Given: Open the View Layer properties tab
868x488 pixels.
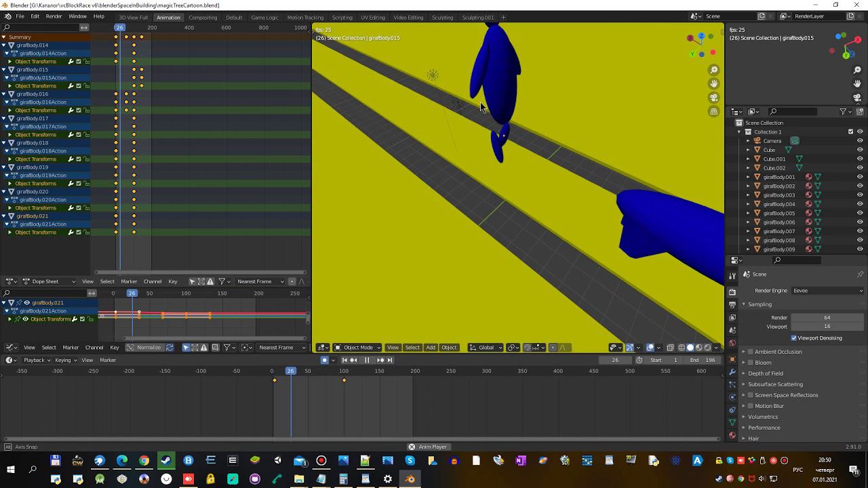Looking at the screenshot, I should [x=732, y=317].
